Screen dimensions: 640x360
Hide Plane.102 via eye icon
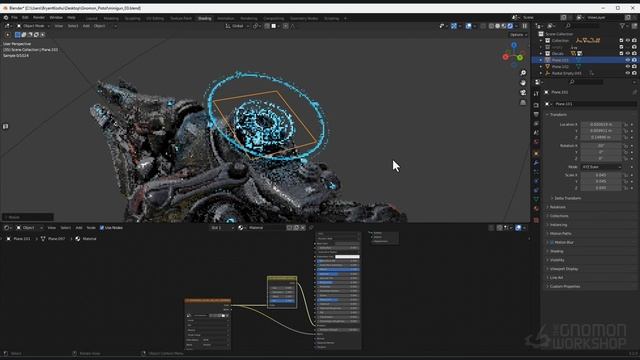coord(628,67)
